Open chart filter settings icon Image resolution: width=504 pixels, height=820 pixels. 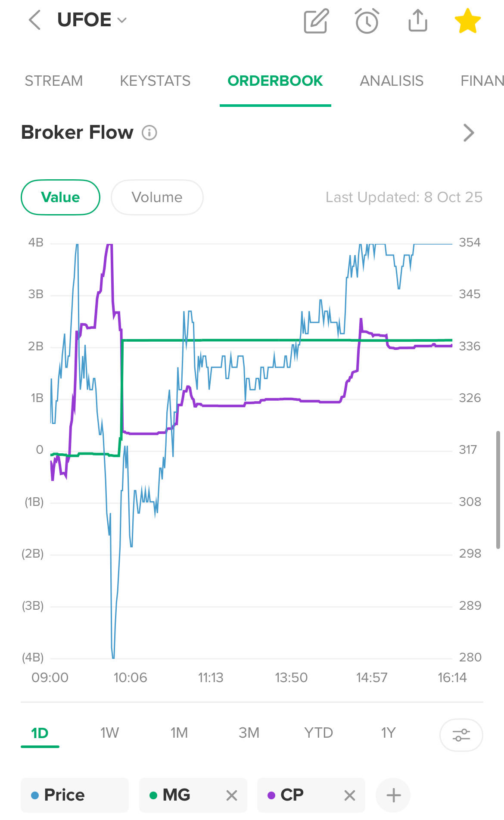pyautogui.click(x=461, y=735)
